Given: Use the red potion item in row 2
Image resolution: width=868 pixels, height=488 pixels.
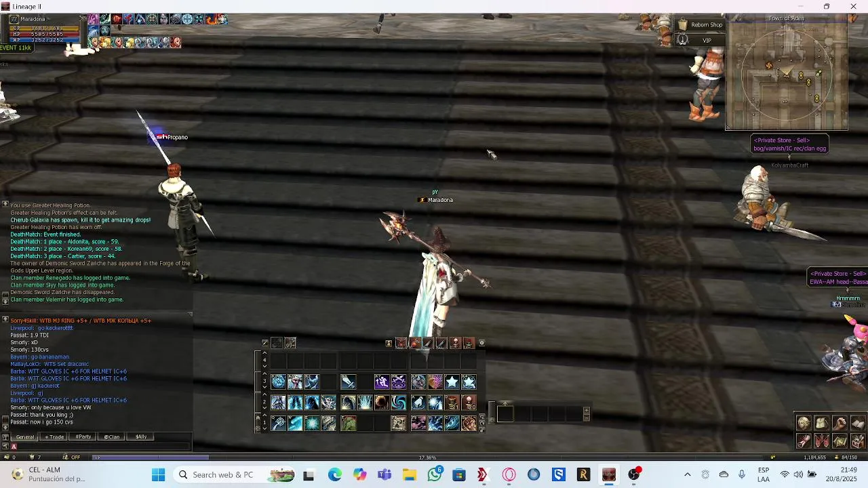Looking at the screenshot, I should point(452,403).
